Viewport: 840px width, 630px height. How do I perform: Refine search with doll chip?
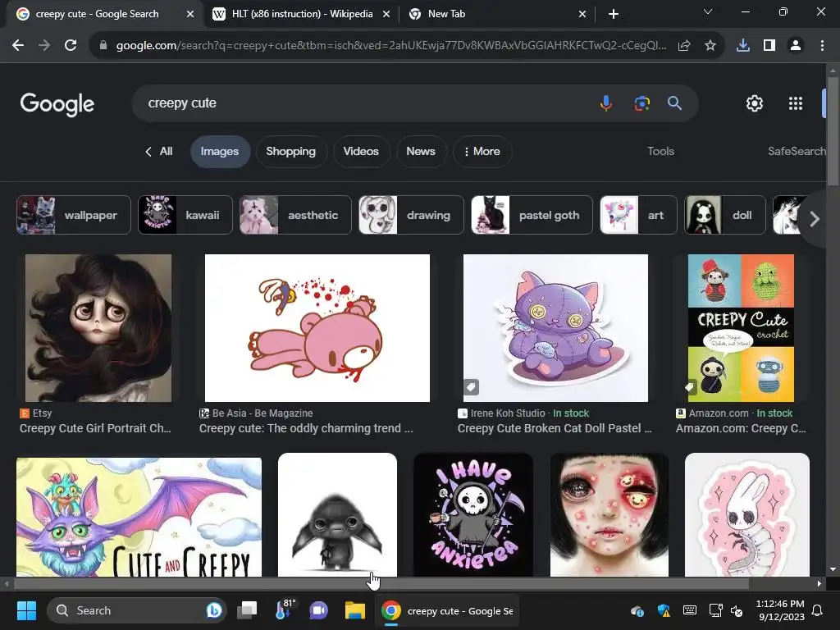pyautogui.click(x=725, y=215)
